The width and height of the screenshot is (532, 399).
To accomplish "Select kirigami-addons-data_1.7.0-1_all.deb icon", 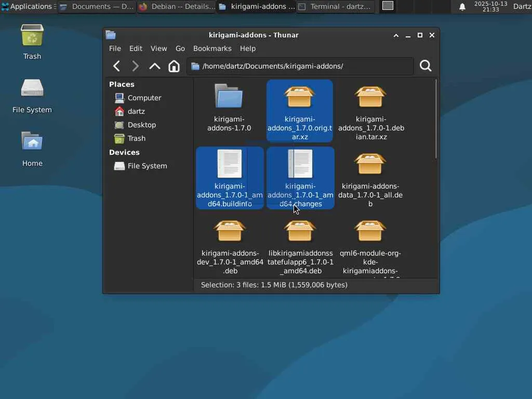I will pyautogui.click(x=370, y=164).
